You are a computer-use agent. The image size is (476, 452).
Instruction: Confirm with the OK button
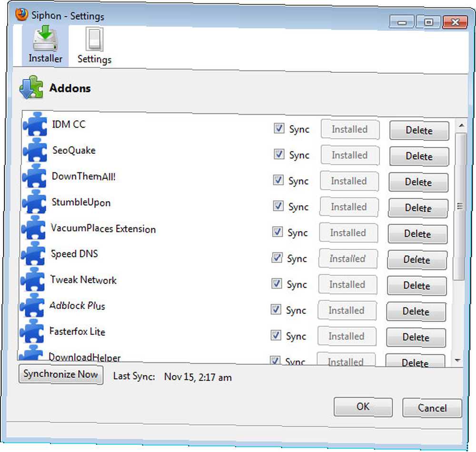pos(363,407)
